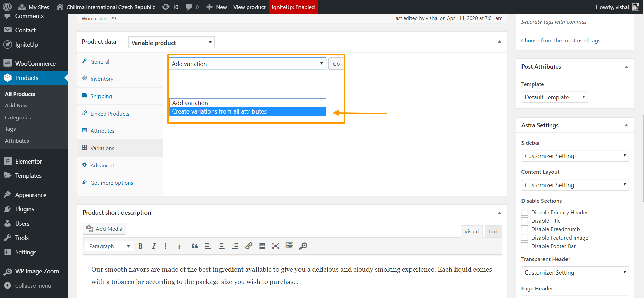Click the Go button
The image size is (644, 298).
(x=336, y=64)
